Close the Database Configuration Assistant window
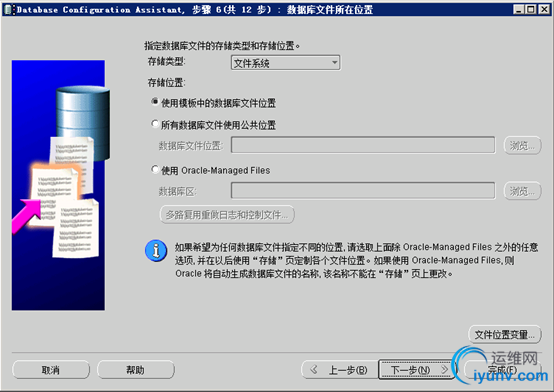Screen dimensions: 554x392 point(543,10)
